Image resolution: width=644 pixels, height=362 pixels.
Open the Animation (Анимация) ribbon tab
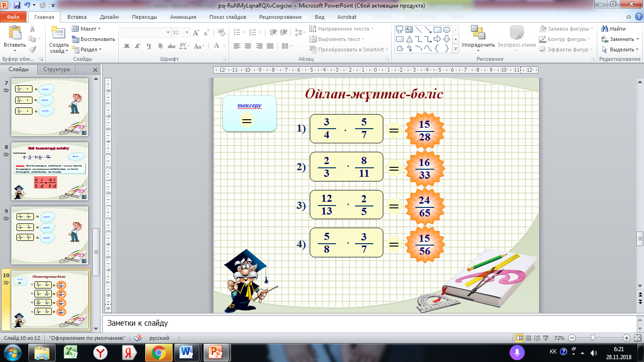pyautogui.click(x=182, y=17)
